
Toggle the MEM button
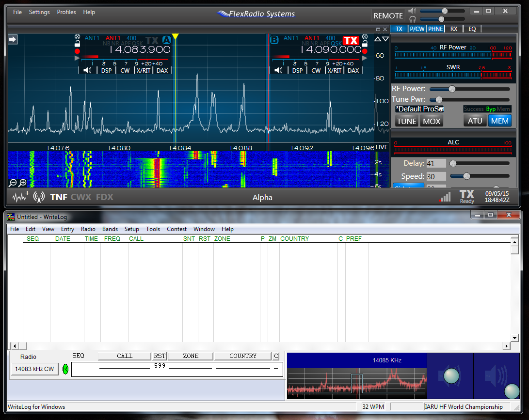tap(499, 121)
